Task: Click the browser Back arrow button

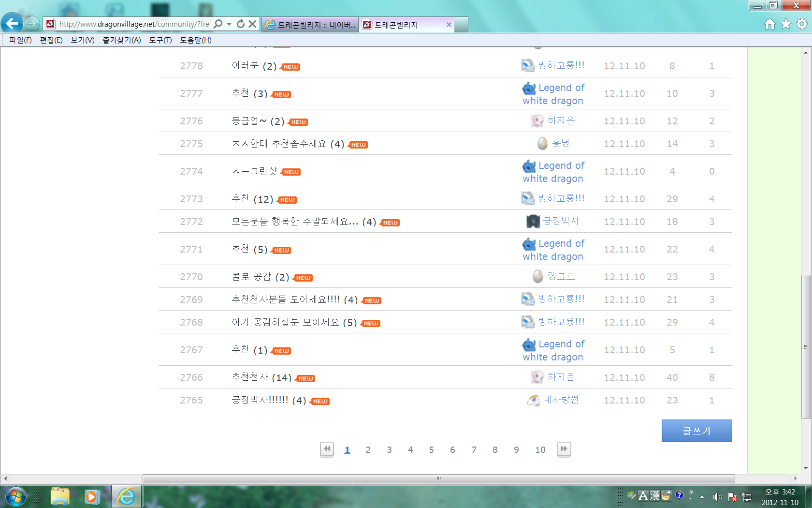Action: coord(12,23)
